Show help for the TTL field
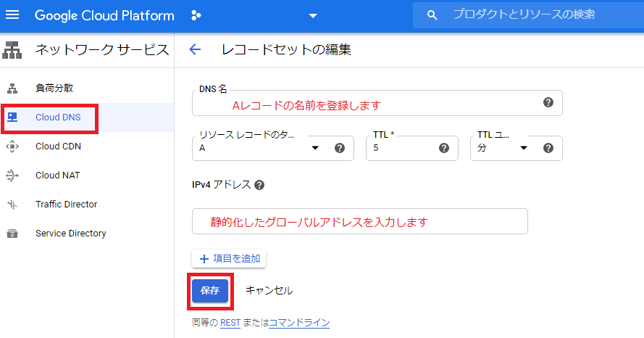This screenshot has height=338, width=644. (x=443, y=148)
